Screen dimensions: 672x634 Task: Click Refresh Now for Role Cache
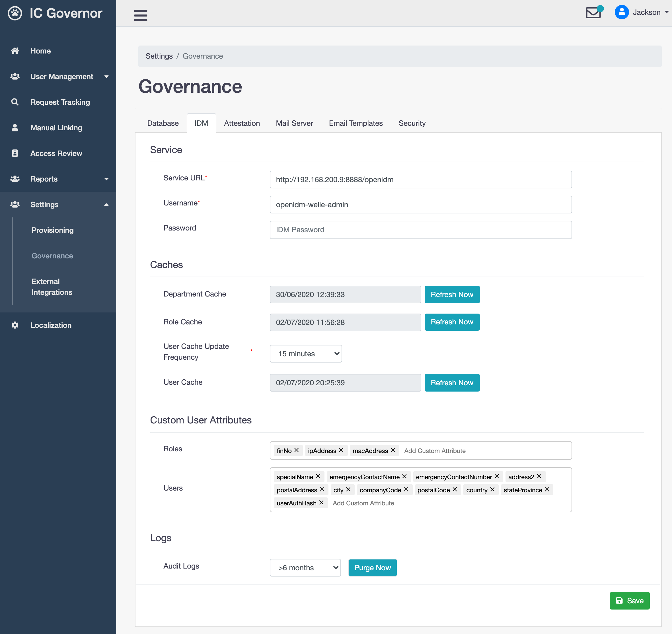452,322
